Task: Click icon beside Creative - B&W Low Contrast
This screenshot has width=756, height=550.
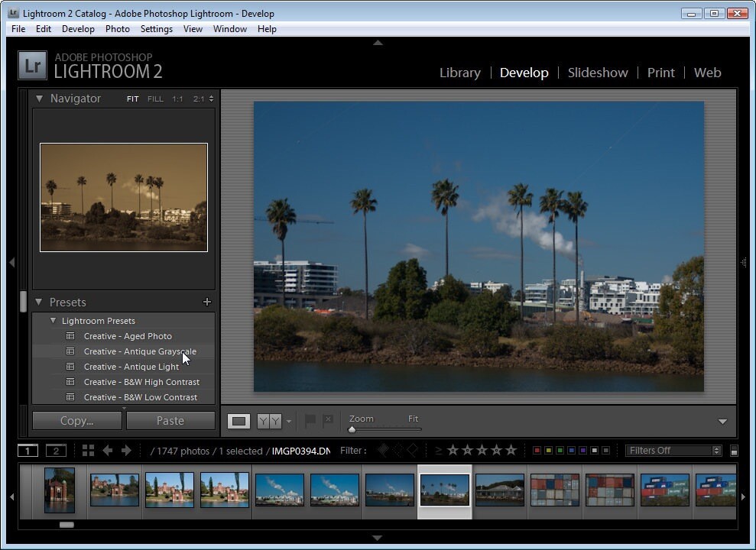Action: click(x=70, y=397)
